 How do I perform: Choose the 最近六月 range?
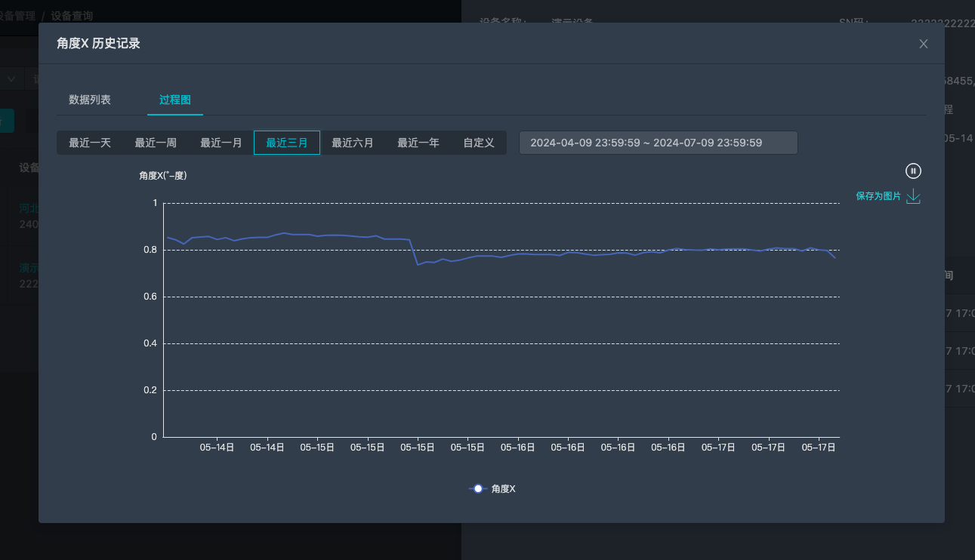[352, 142]
